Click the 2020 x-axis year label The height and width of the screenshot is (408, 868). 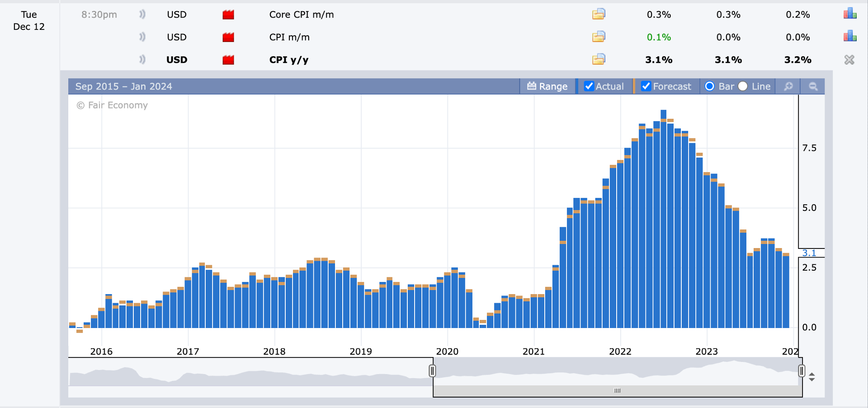pyautogui.click(x=447, y=352)
